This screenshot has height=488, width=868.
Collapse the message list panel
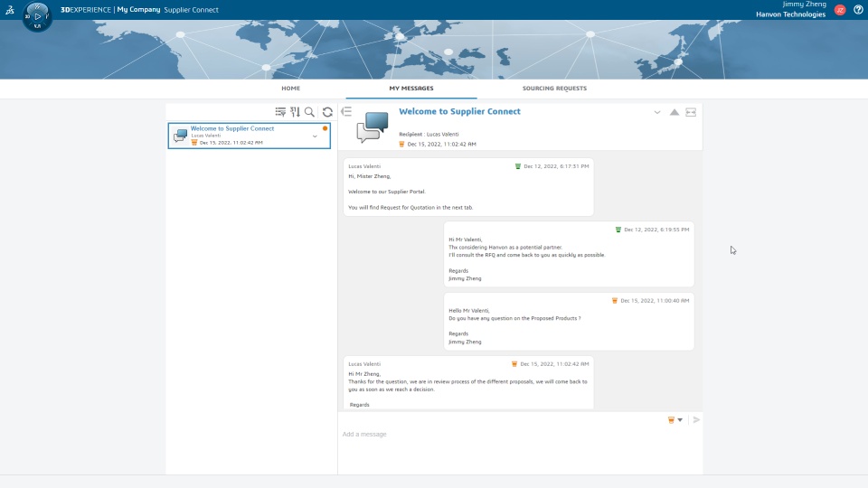pyautogui.click(x=346, y=112)
